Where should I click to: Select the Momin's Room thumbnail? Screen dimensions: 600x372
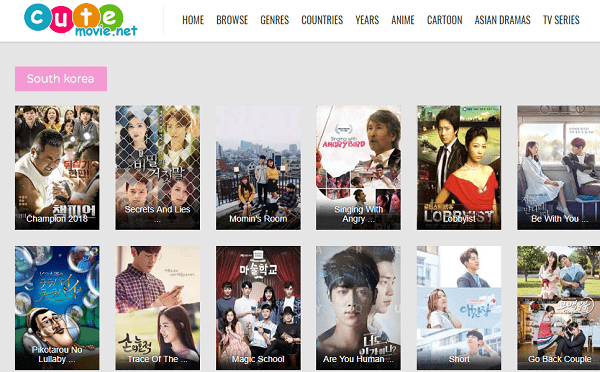coord(258,168)
